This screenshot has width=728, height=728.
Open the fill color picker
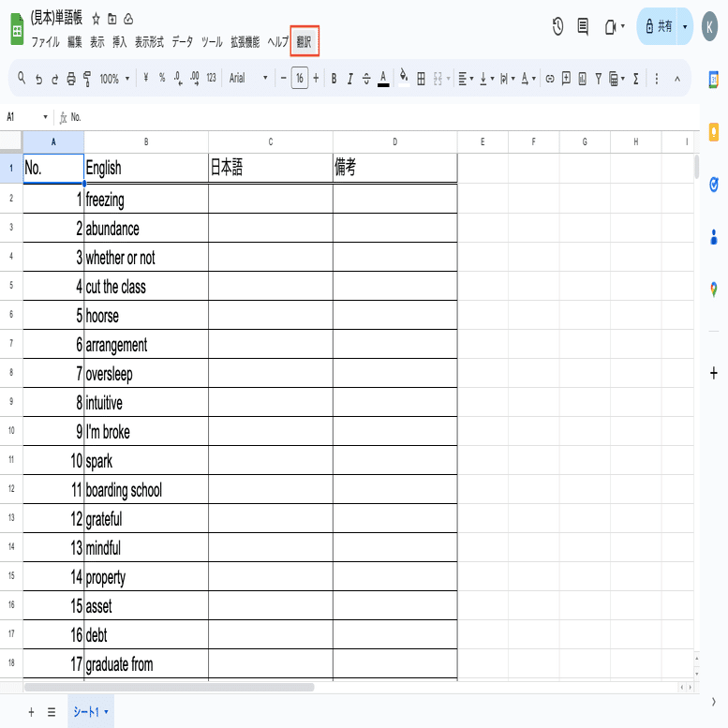[x=404, y=78]
